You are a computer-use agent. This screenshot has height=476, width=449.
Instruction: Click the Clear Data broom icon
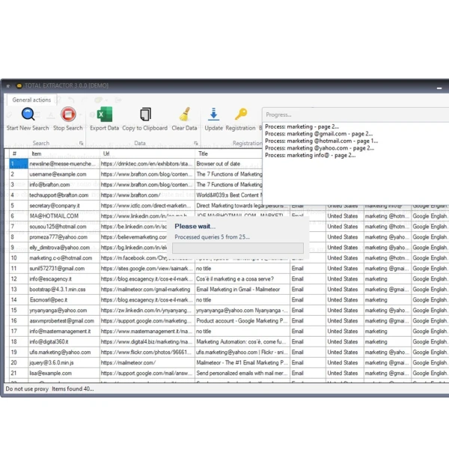tap(184, 115)
